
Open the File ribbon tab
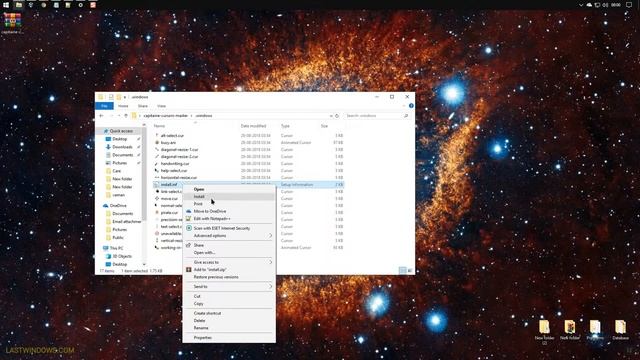104,106
